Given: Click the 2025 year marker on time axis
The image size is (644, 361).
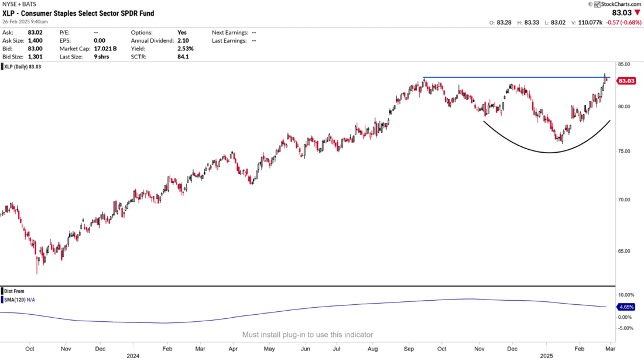Looking at the screenshot, I should tap(546, 355).
